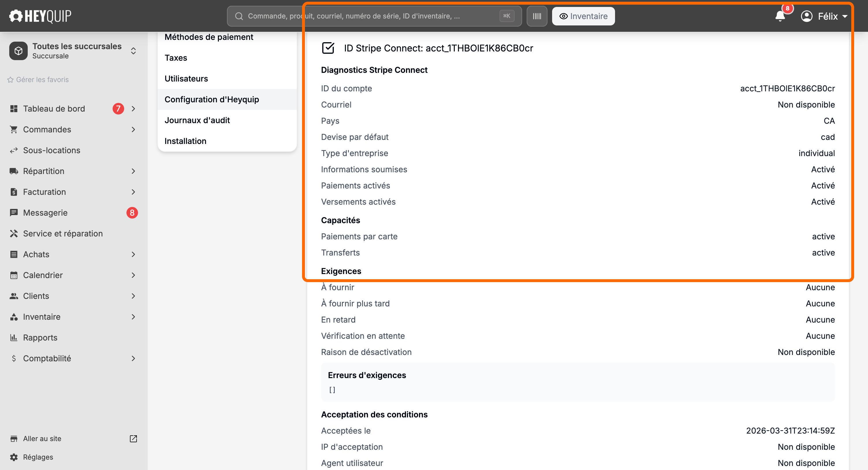Image resolution: width=868 pixels, height=470 pixels.
Task: Open the Utilisateurs settings item
Action: coord(227,79)
